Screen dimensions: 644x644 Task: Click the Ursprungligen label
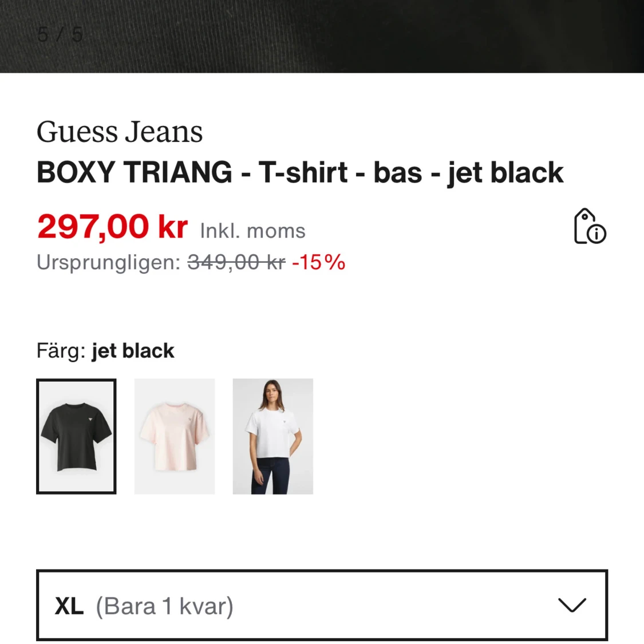click(x=108, y=262)
